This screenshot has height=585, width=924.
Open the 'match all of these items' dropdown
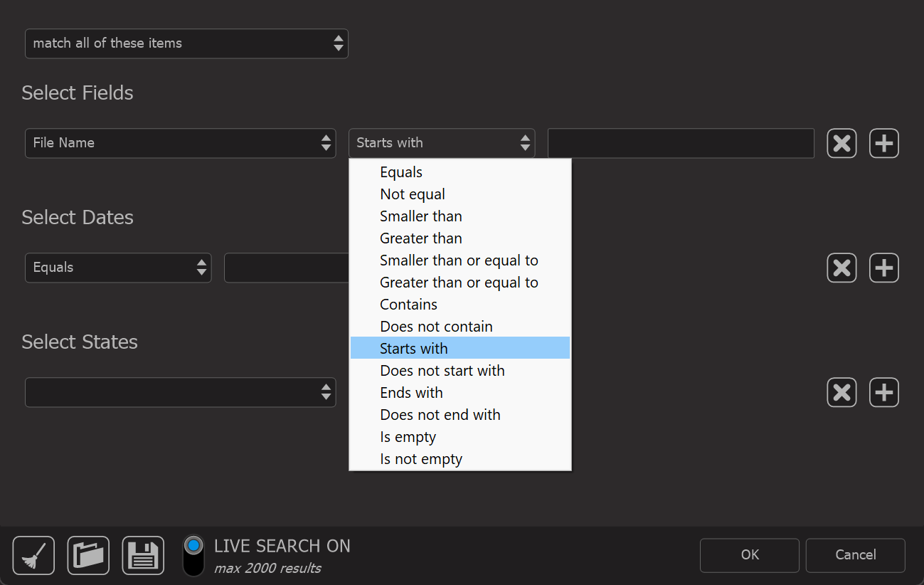(186, 43)
